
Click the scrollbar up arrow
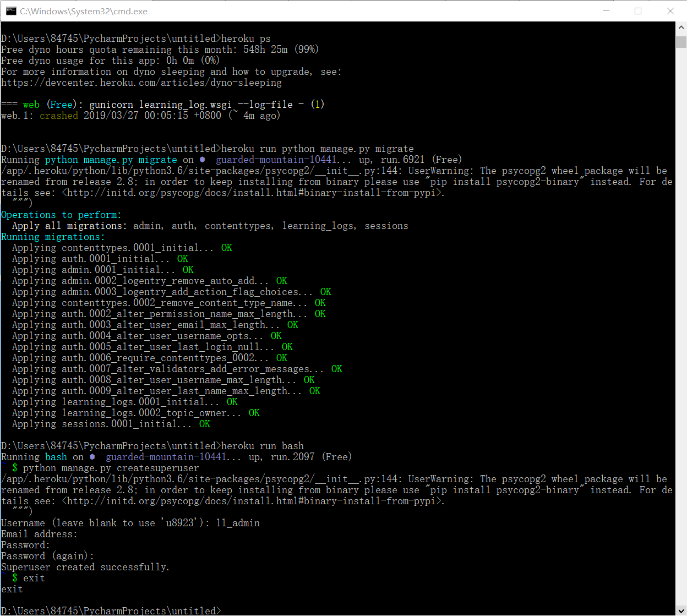coord(681,27)
